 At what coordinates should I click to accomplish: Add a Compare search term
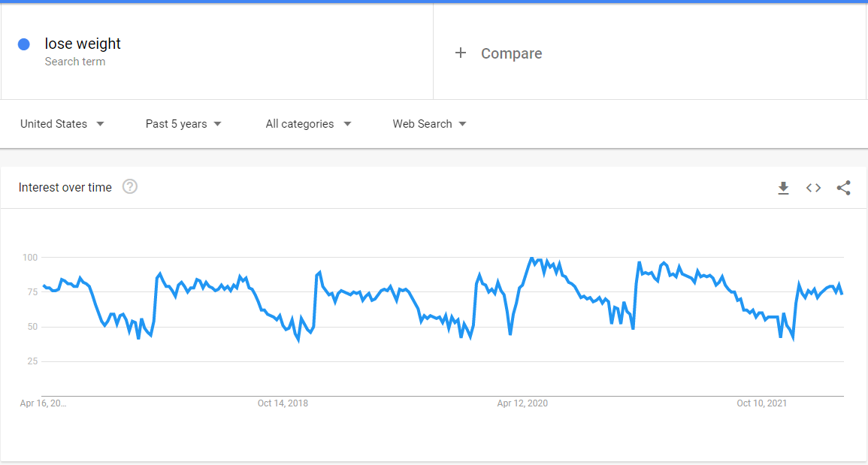pyautogui.click(x=511, y=53)
